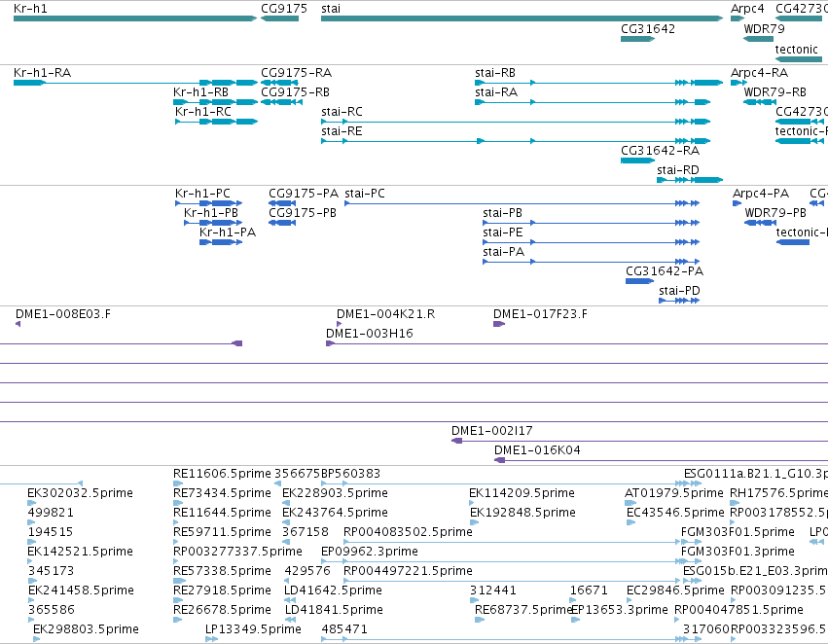Viewport: 828px width, 644px height.
Task: Select EST LD41841.5prime
Action: (x=290, y=621)
